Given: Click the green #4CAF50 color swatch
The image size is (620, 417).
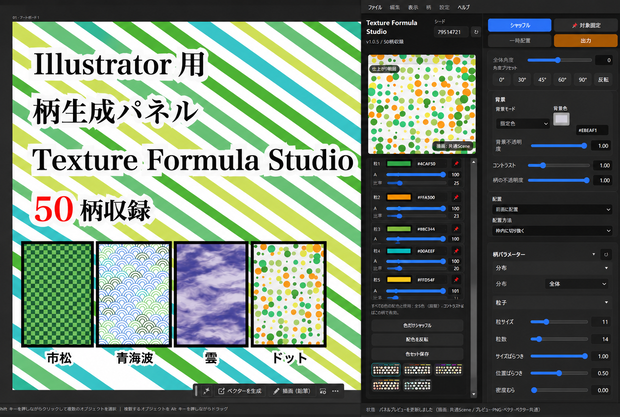Looking at the screenshot, I should coord(399,164).
